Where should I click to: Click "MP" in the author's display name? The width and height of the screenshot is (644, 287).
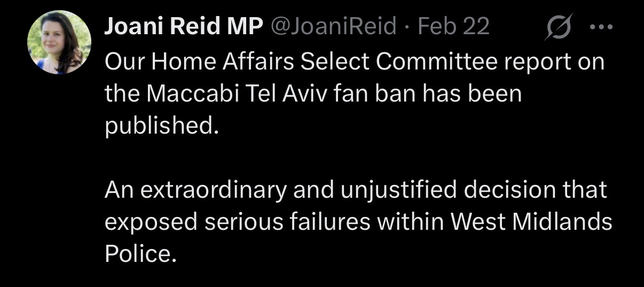248,27
